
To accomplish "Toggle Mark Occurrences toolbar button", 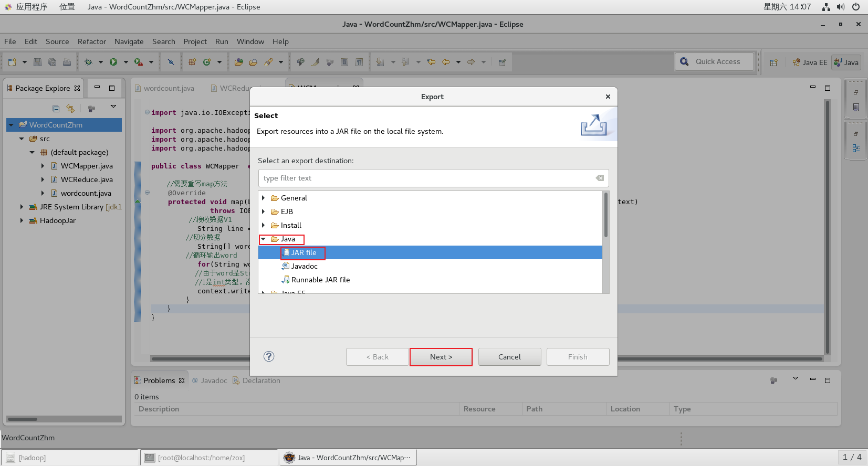I will tap(316, 62).
